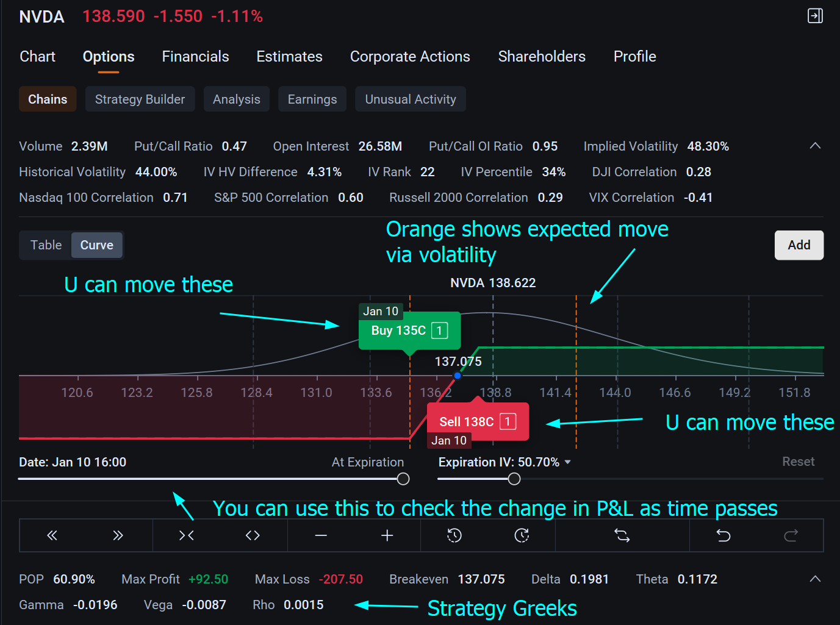
Task: Open the Estimates tab
Action: pyautogui.click(x=289, y=57)
